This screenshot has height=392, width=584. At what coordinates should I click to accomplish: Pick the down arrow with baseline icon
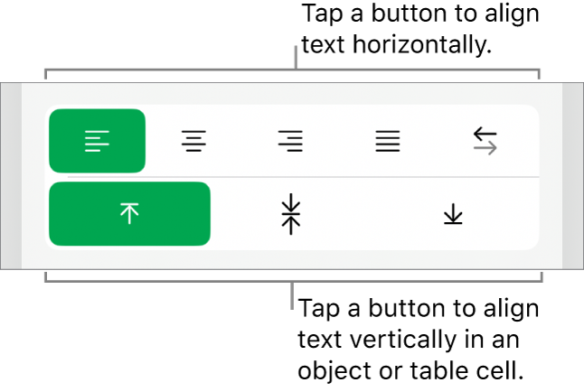tap(452, 214)
